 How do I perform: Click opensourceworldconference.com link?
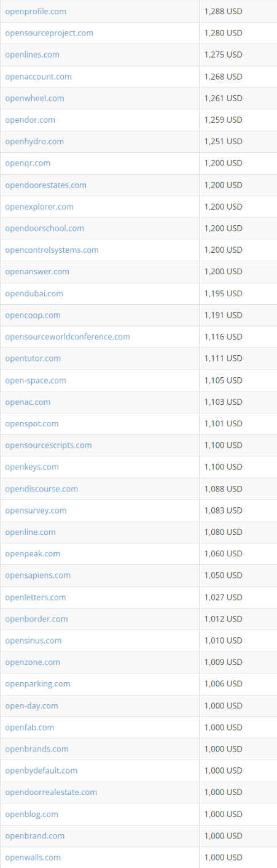click(x=68, y=337)
